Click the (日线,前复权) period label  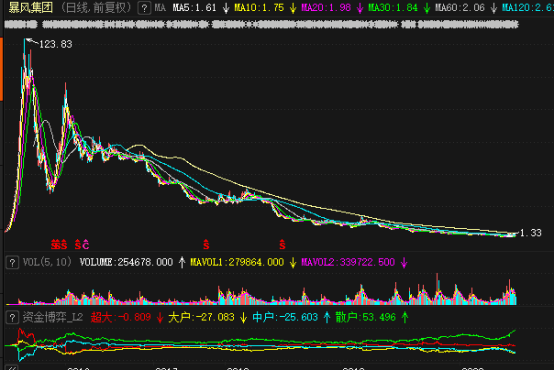(96, 7)
